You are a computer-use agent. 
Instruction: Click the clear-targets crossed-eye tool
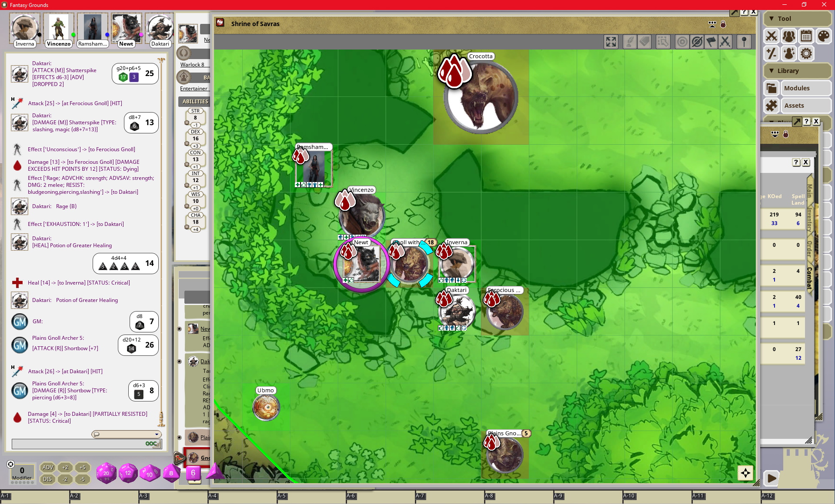coord(697,42)
